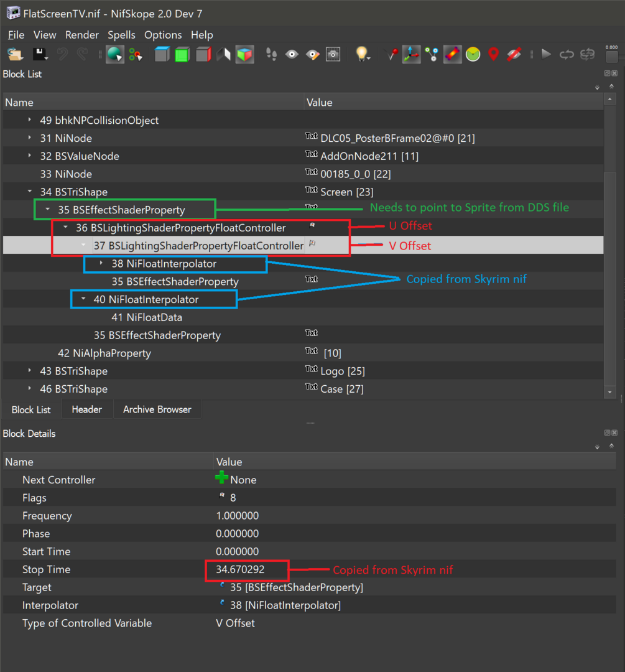Click Save User View eye-pencil icon
This screenshot has height=672, width=625.
312,54
